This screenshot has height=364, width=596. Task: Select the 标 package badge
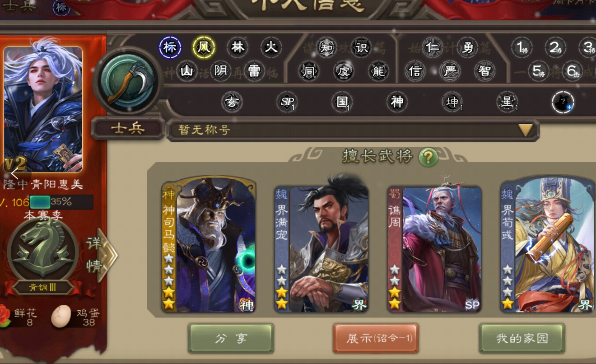170,47
